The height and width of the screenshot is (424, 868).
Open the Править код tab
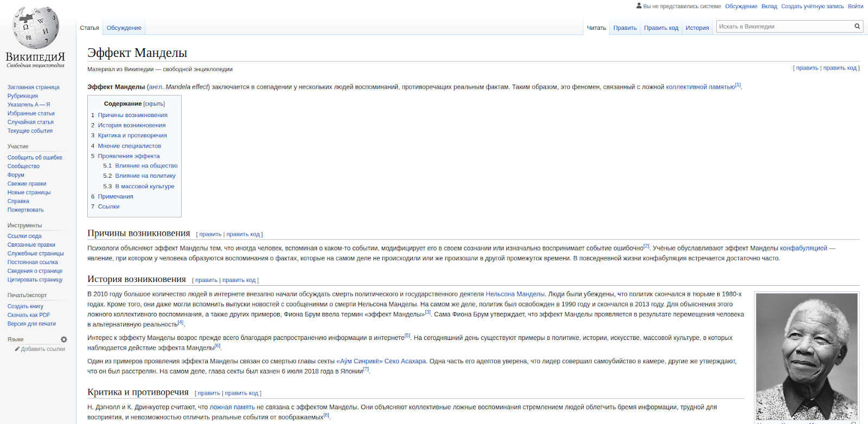661,28
